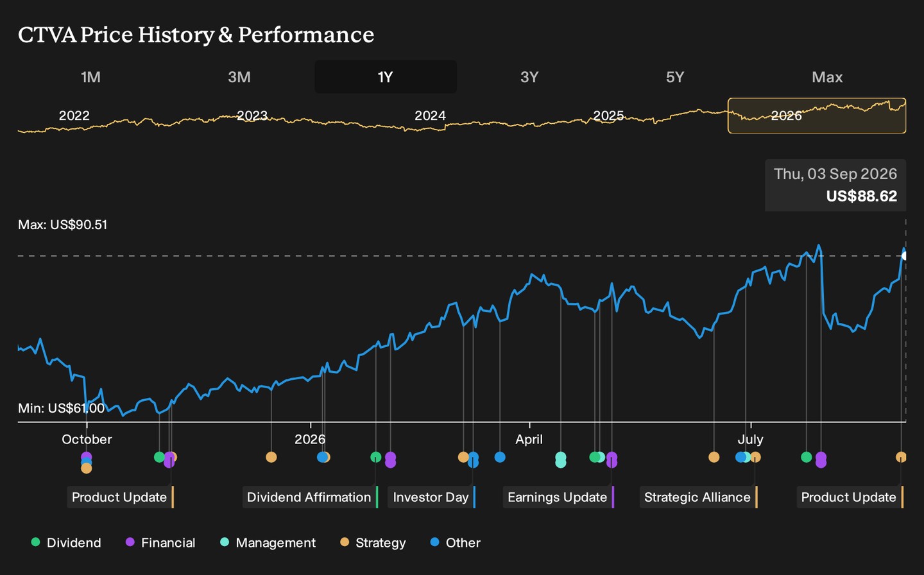The width and height of the screenshot is (924, 575).
Task: Switch to the 3M range tab
Action: pos(239,77)
